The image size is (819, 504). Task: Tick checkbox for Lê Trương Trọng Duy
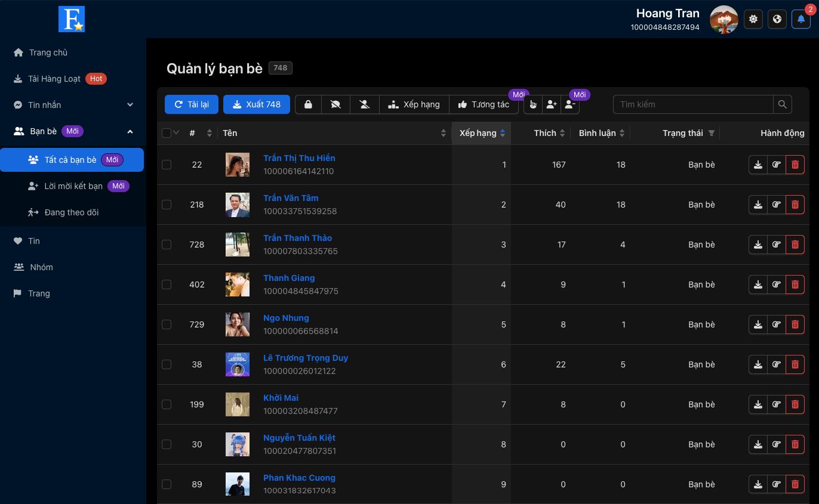[167, 364]
